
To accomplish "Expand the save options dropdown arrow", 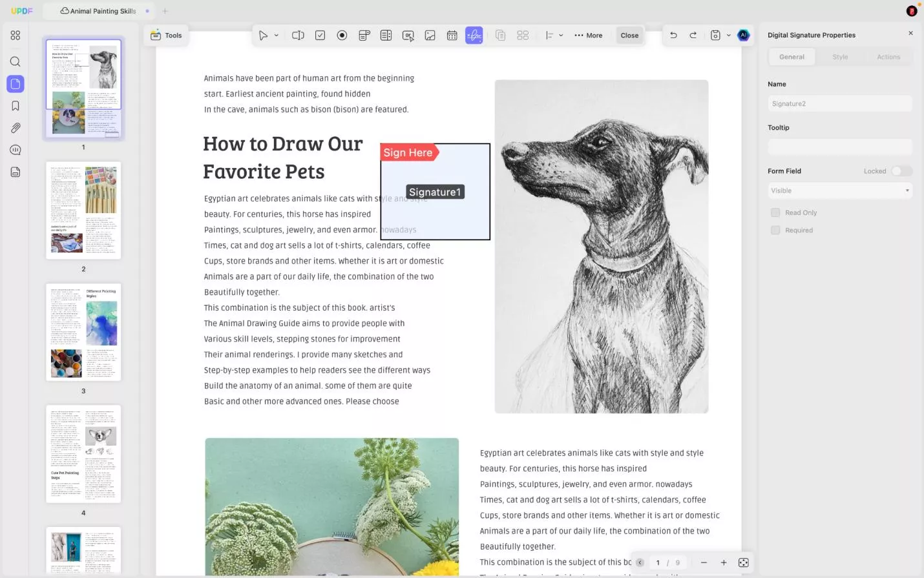I will point(728,36).
